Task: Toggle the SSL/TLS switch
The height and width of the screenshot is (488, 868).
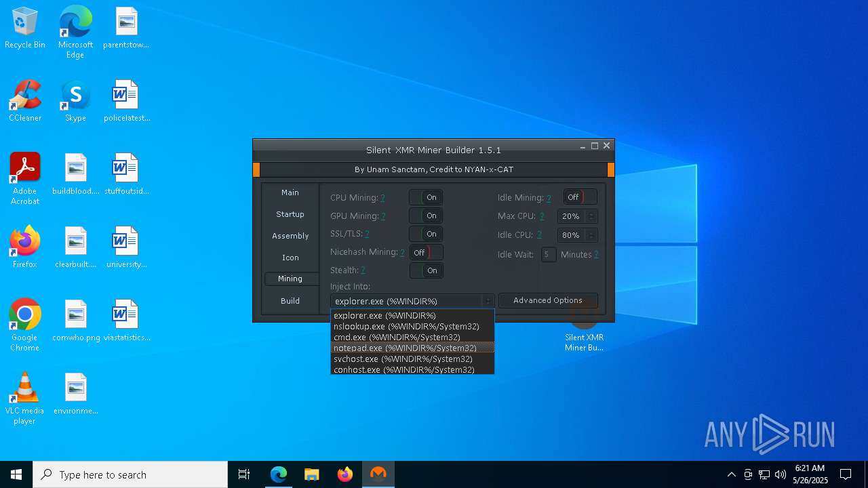Action: (426, 234)
